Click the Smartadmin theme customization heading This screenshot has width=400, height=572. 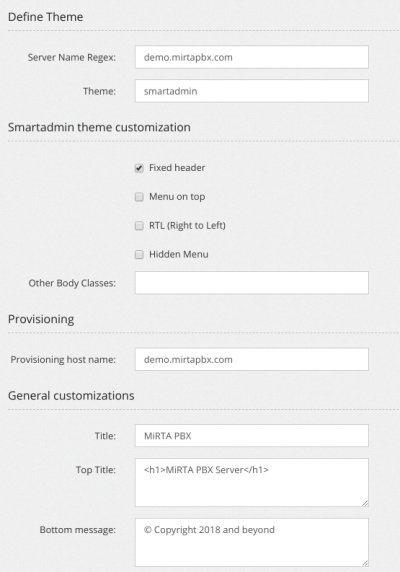[x=99, y=127]
